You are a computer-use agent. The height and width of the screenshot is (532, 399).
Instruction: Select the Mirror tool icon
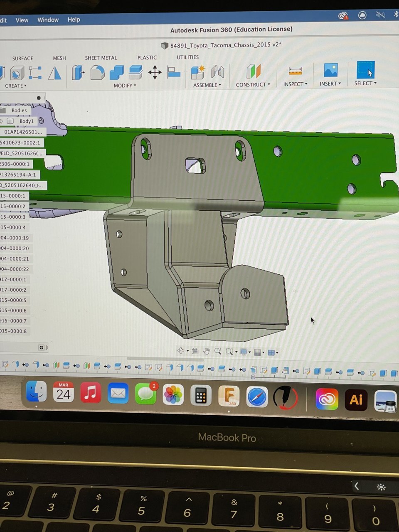click(55, 73)
